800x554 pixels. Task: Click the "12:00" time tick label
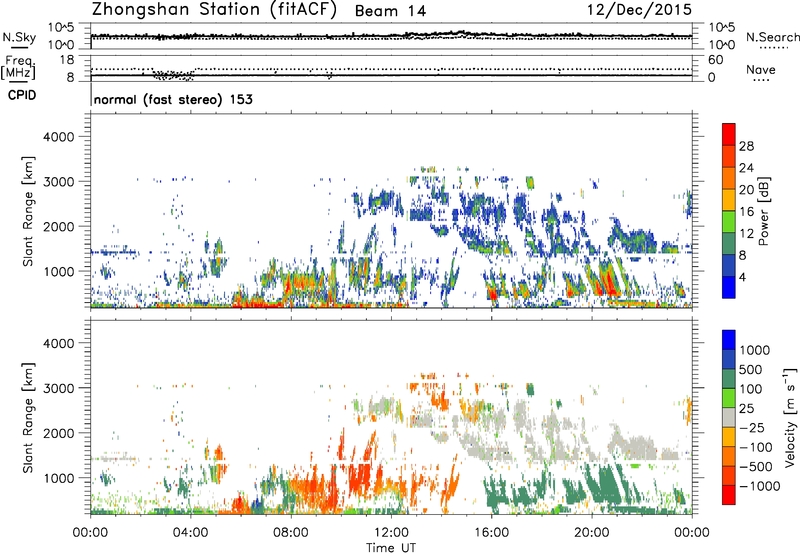coord(391,533)
